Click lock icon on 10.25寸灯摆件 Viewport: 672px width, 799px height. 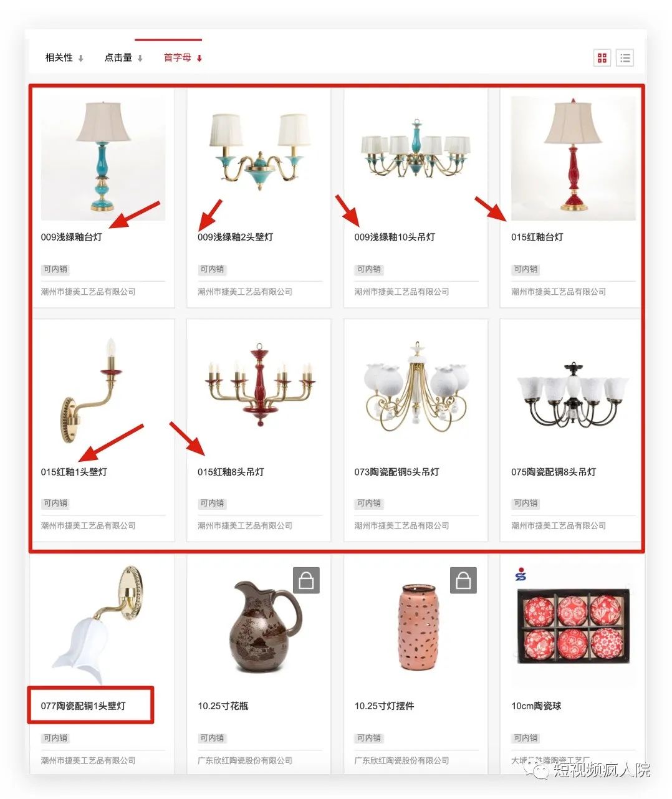click(x=463, y=580)
